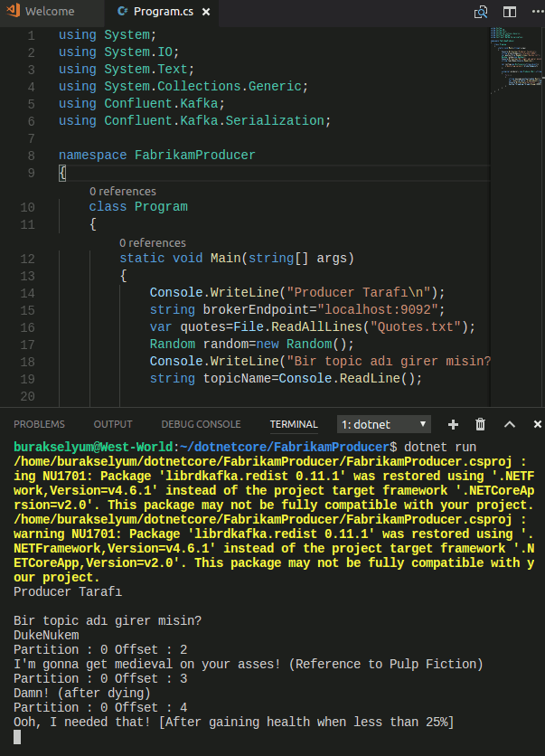Maximize the terminal panel with the chevron icon

pos(508,424)
